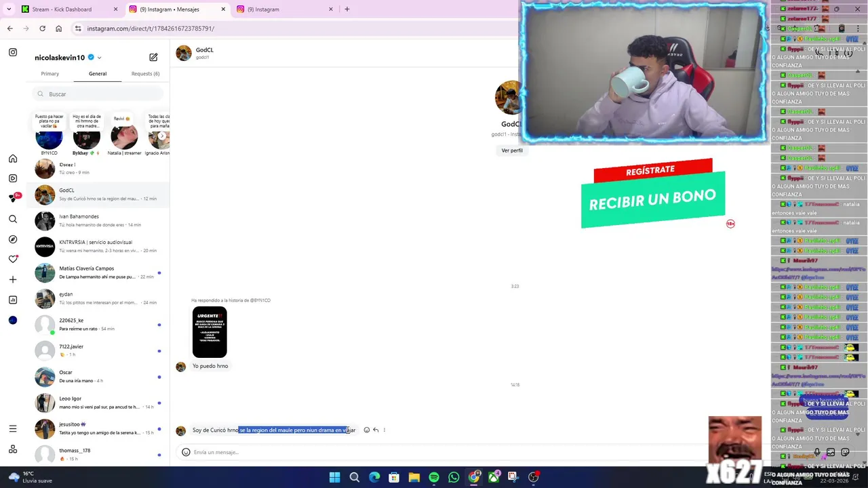Open Leoo Igor conversation
This screenshot has height=488, width=868.
tap(98, 403)
